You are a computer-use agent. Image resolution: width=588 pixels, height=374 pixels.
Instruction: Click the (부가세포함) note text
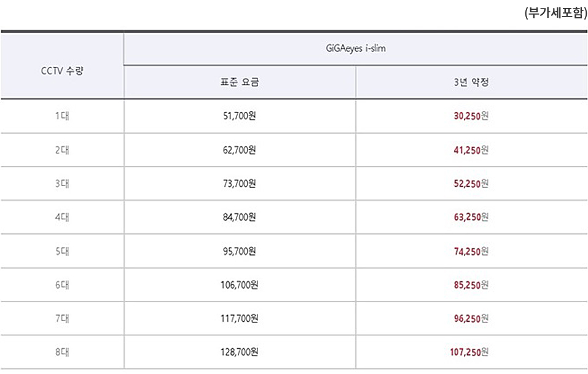pyautogui.click(x=556, y=14)
